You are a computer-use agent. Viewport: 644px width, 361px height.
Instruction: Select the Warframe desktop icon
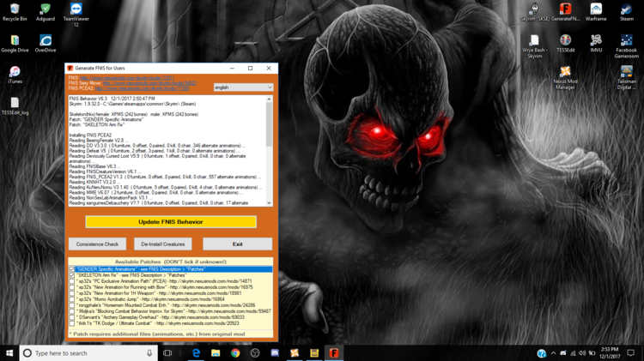click(596, 12)
